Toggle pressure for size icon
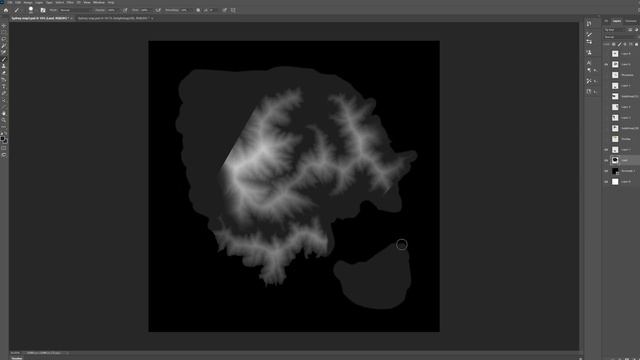The image size is (640, 360). coord(224,10)
